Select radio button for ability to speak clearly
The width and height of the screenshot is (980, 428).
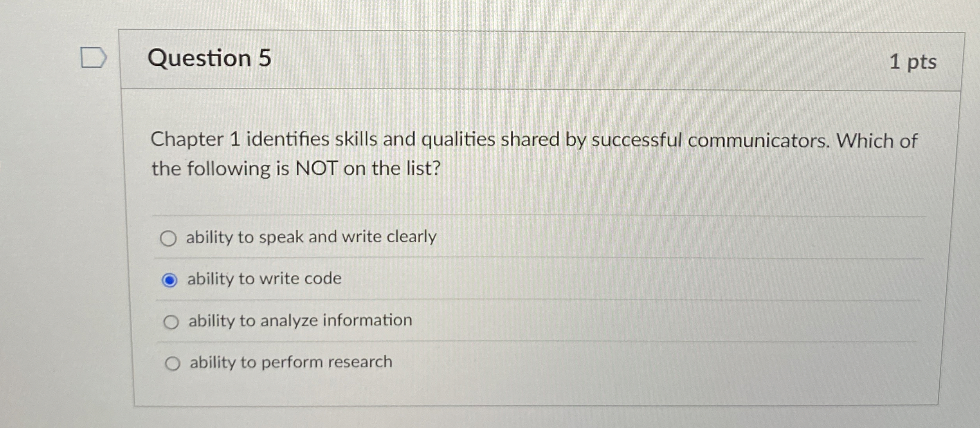(170, 236)
